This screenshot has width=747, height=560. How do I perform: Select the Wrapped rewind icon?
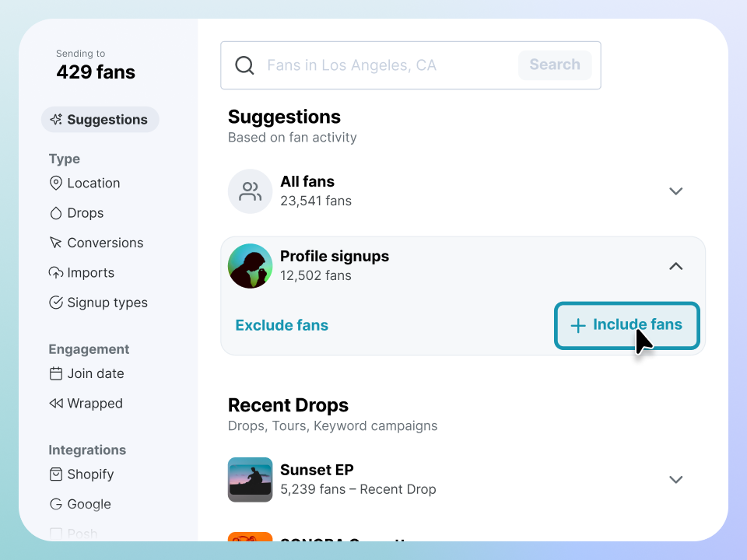[x=56, y=404]
